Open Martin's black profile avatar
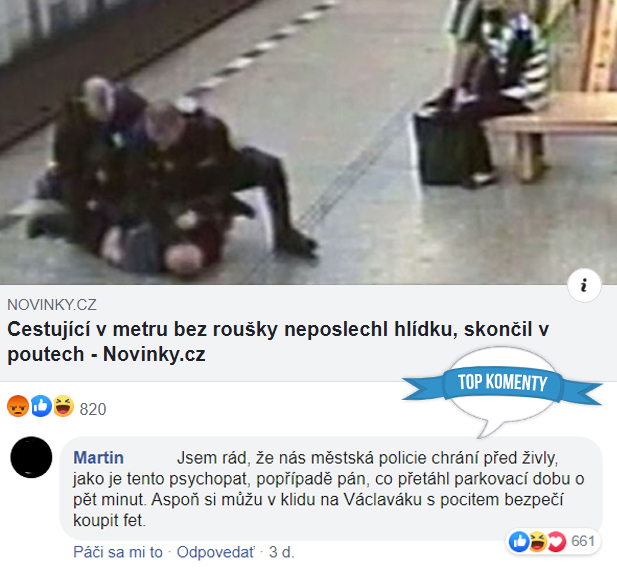 (x=31, y=457)
